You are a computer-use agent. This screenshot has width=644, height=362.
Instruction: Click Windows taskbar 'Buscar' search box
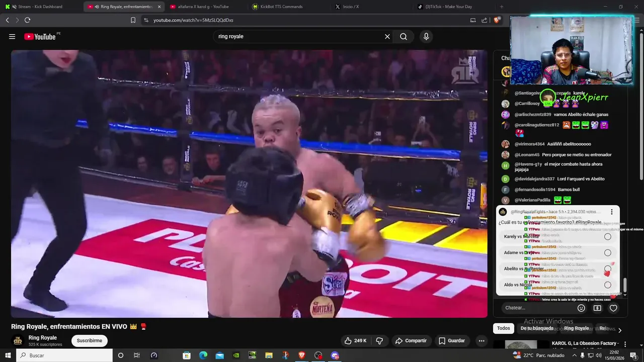click(64, 355)
